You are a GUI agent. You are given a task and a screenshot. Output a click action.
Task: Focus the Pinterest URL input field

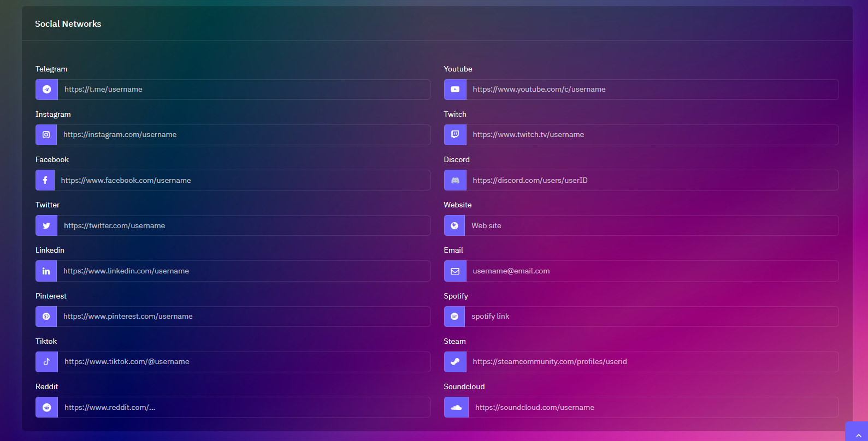point(244,317)
